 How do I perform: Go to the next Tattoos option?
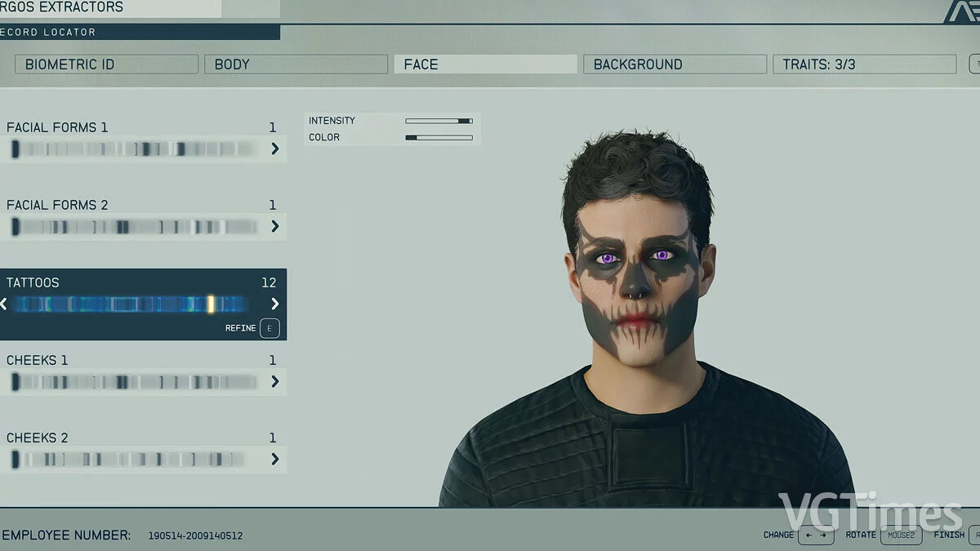coord(274,304)
